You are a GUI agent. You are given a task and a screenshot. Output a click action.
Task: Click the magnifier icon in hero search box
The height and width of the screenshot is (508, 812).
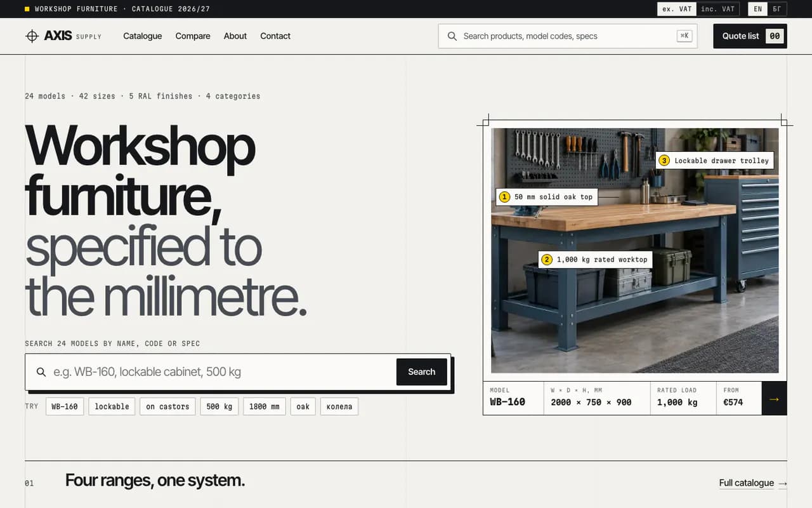(x=41, y=372)
